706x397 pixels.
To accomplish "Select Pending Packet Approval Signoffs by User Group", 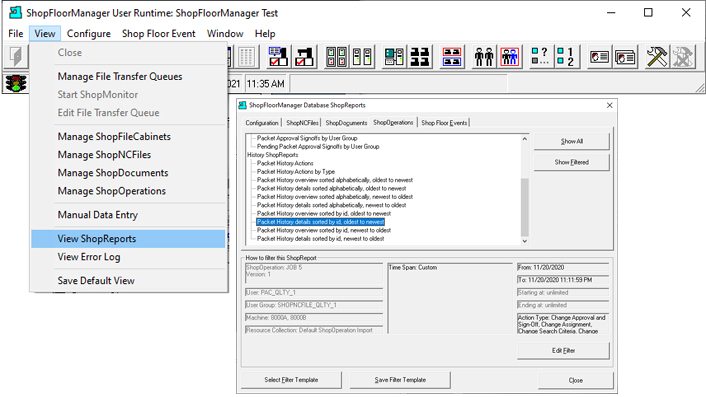I will point(318,146).
